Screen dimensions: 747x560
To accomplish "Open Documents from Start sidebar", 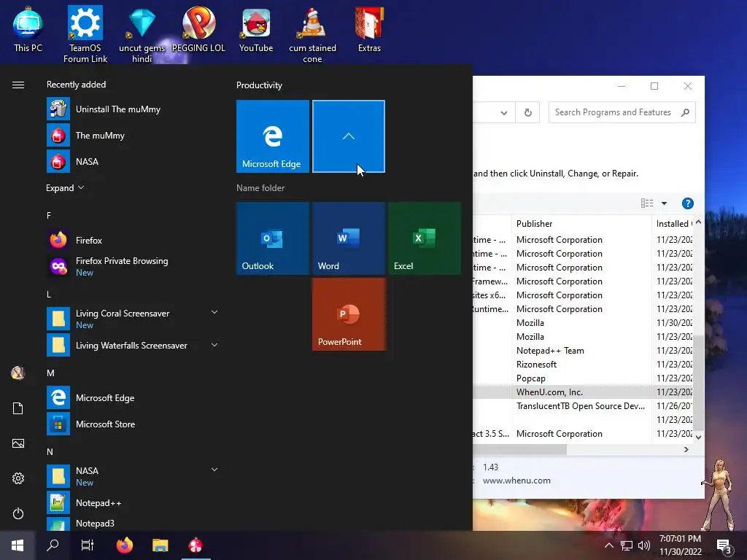I will click(18, 408).
